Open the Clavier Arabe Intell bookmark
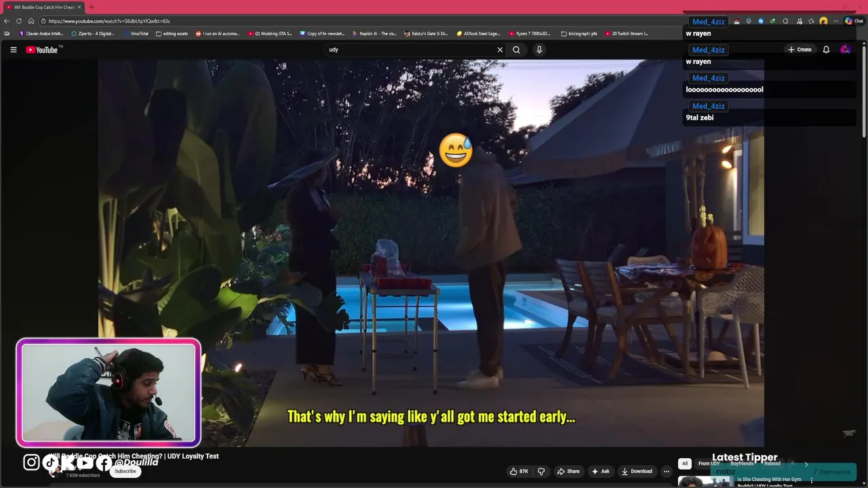The height and width of the screenshot is (488, 868). tap(41, 33)
